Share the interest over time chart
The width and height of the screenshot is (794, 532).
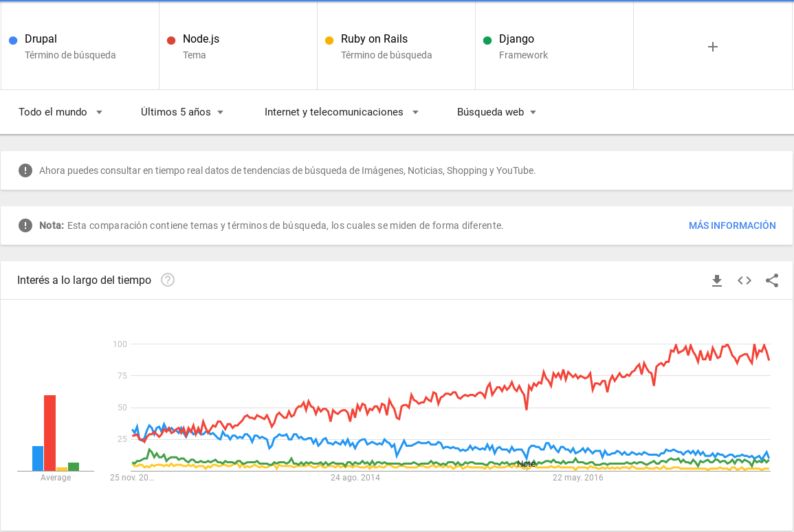coord(772,280)
